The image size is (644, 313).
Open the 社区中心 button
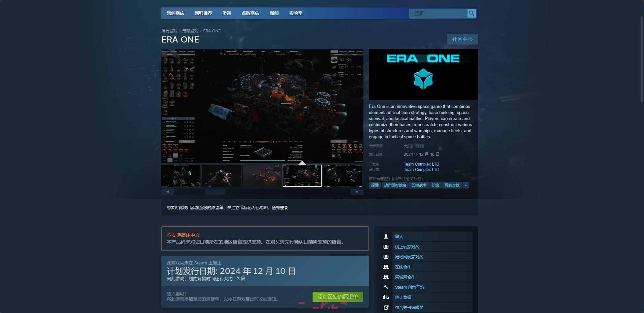(462, 39)
